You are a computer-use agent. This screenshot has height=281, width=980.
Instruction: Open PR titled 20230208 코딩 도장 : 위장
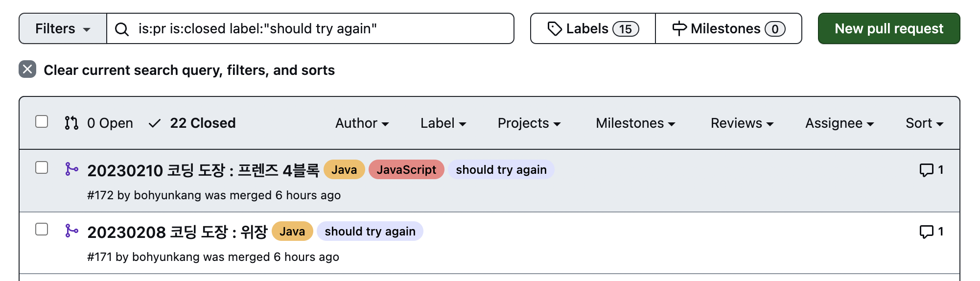click(x=177, y=232)
